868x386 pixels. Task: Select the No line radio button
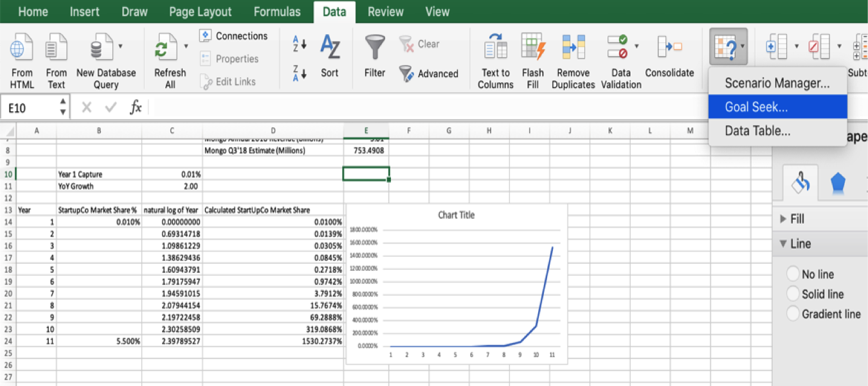click(793, 273)
